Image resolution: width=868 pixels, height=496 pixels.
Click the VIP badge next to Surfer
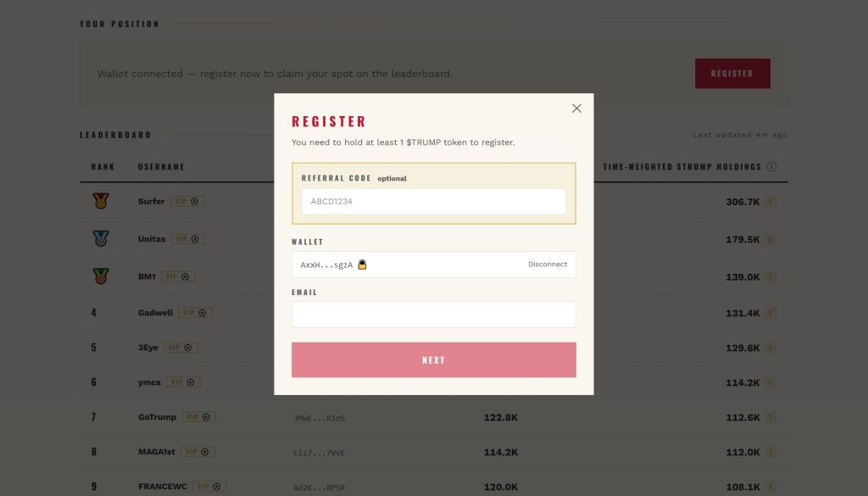[187, 202]
